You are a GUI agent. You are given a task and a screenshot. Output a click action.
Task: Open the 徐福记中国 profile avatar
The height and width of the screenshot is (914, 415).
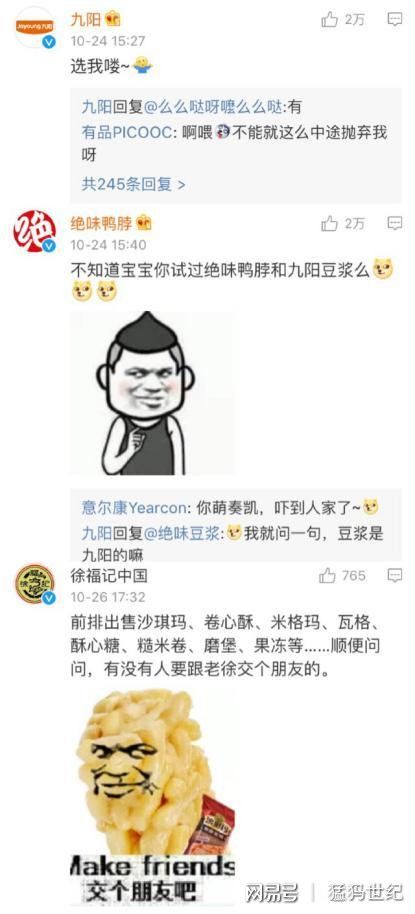34,584
